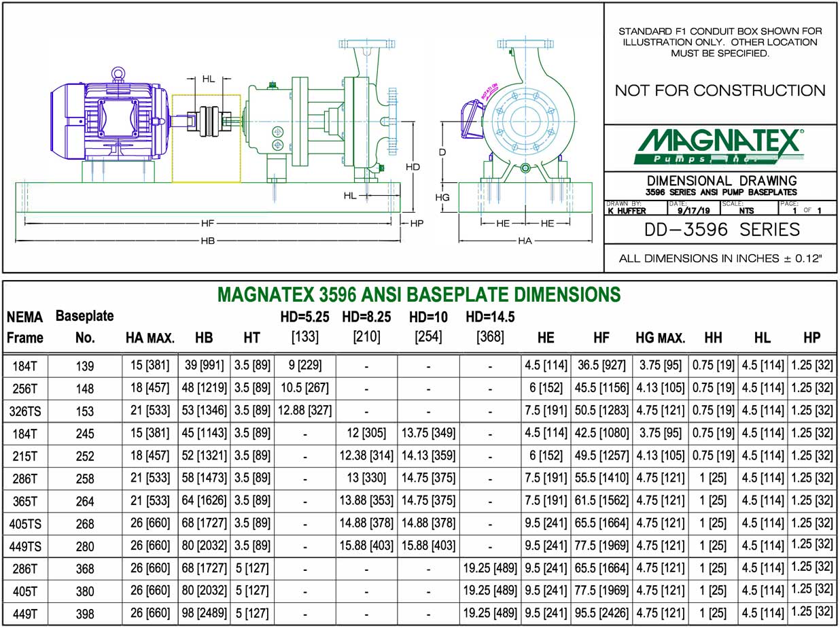This screenshot has height=628, width=840.
Task: Select baseplate number 252
Action: click(85, 457)
